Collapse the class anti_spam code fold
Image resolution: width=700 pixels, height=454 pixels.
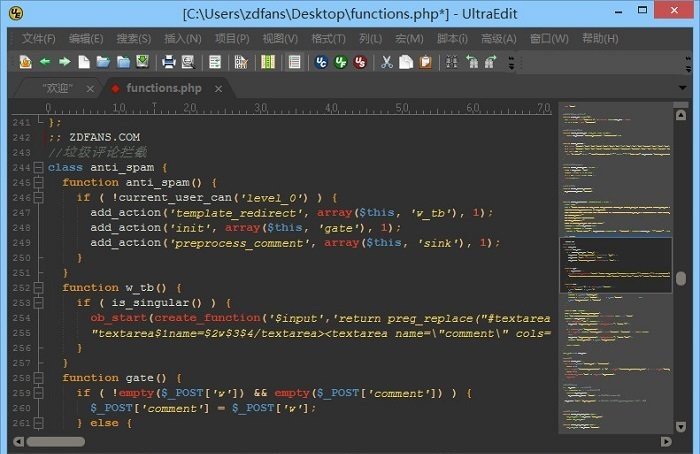(x=38, y=168)
